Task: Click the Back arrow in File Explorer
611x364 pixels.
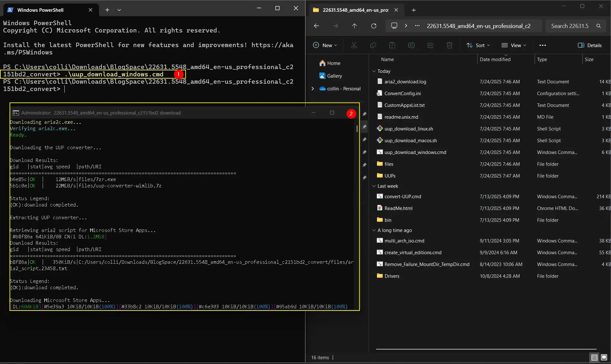Action: (316, 26)
